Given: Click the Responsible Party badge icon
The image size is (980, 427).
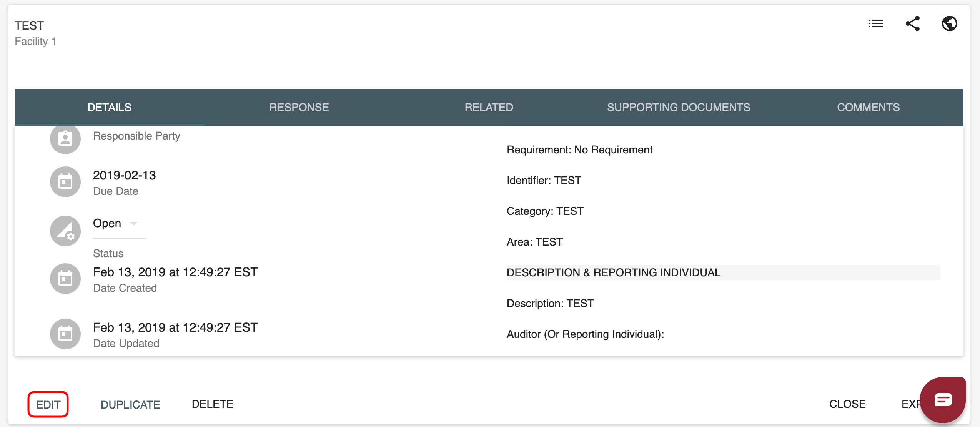Looking at the screenshot, I should click(x=65, y=139).
